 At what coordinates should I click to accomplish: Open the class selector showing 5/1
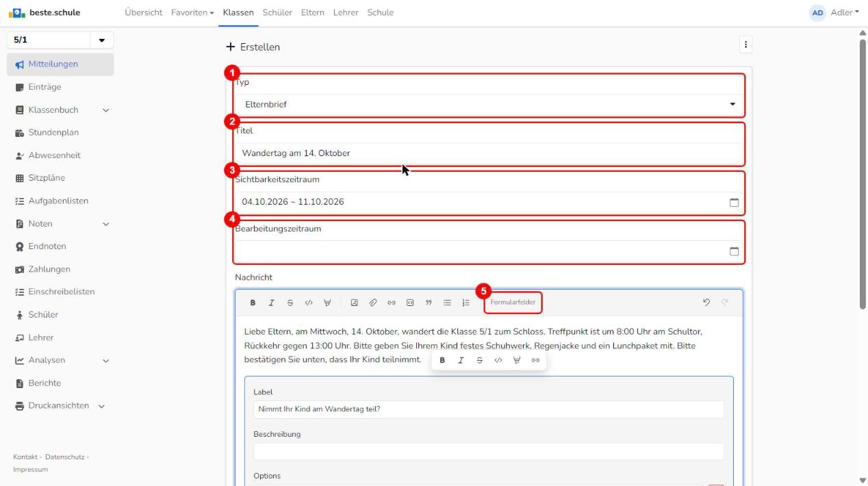[60, 40]
